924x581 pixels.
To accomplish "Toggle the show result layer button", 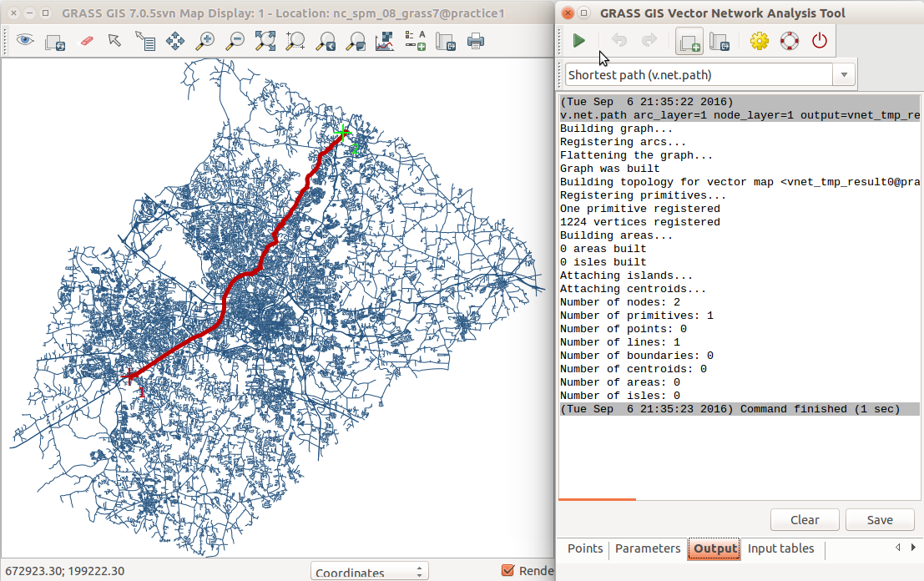I will pyautogui.click(x=689, y=40).
